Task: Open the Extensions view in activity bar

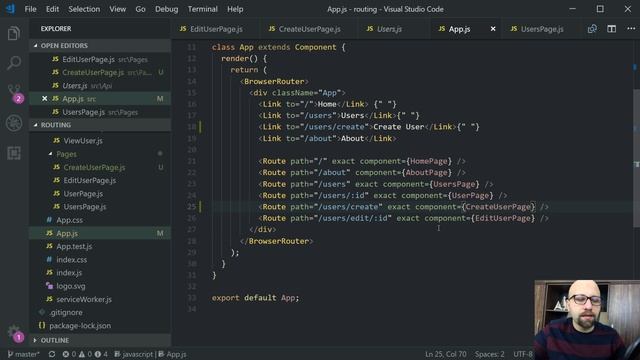Action: coord(14,153)
